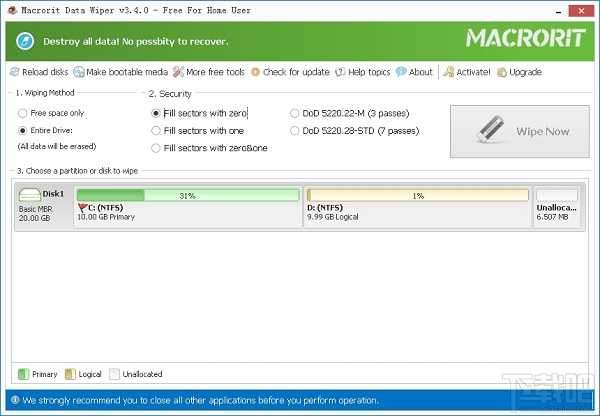This screenshot has height=416, width=600.
Task: Click the More free tools icon
Action: coord(178,72)
